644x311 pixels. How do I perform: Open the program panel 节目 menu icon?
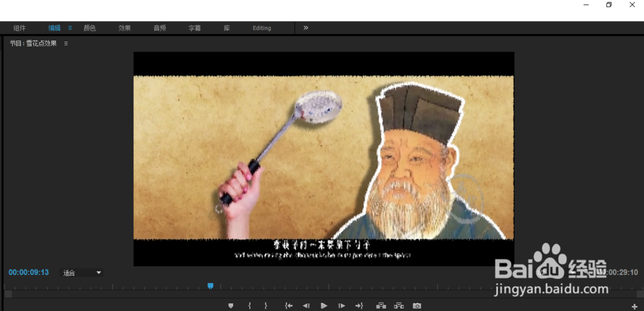click(x=66, y=43)
